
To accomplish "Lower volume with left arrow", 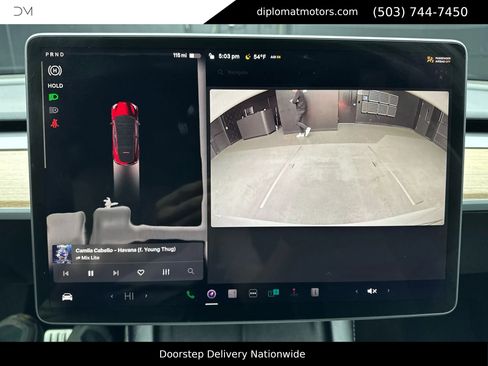I will (x=356, y=291).
